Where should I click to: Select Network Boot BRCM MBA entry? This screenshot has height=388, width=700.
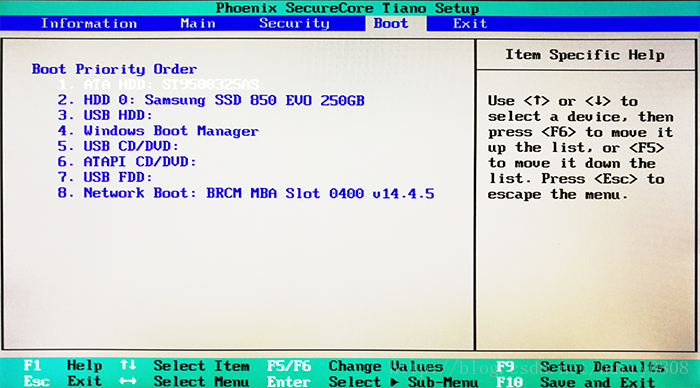(x=246, y=193)
